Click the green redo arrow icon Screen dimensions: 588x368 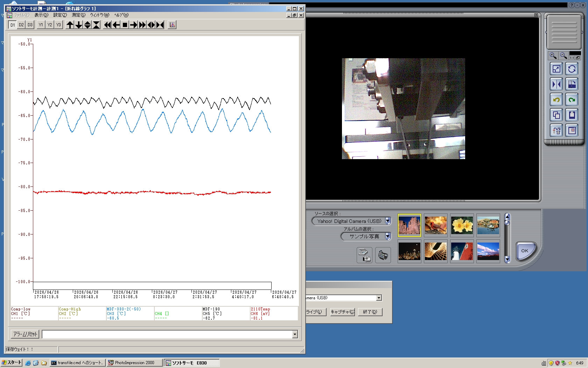tap(572, 100)
